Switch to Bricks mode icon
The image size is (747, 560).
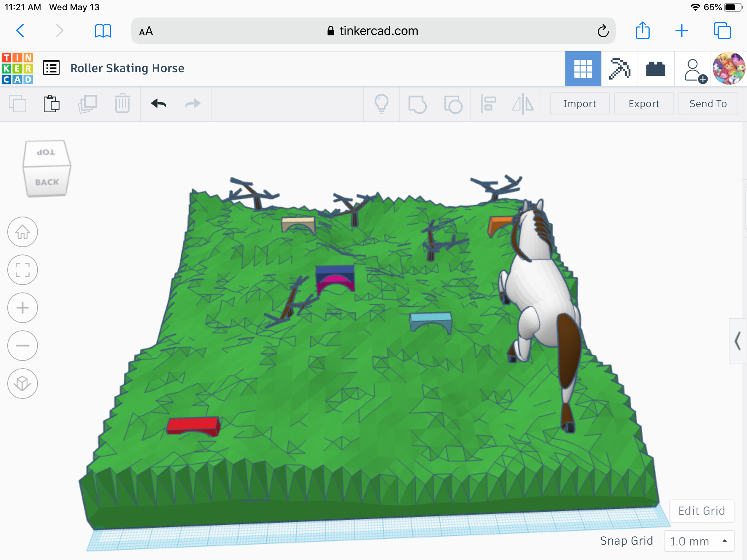(655, 69)
